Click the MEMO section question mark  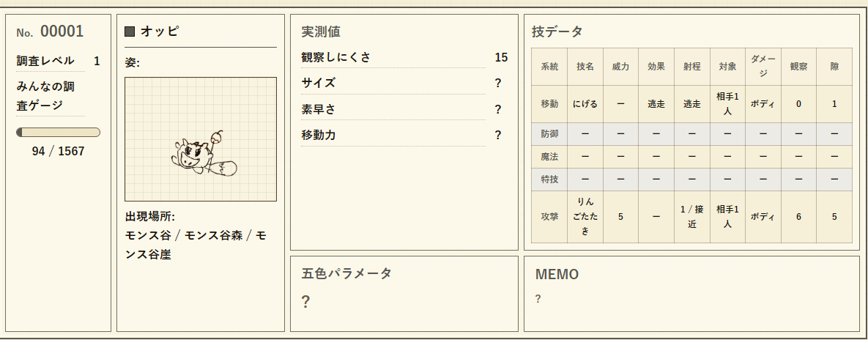tap(538, 299)
